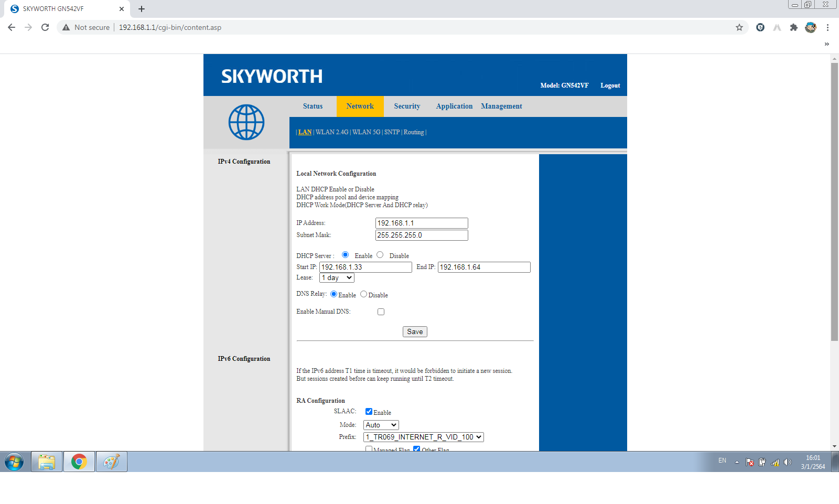Screen dimensions: 839x504
Task: Close the SKYWORTH GN542VF tab
Action: pos(122,9)
